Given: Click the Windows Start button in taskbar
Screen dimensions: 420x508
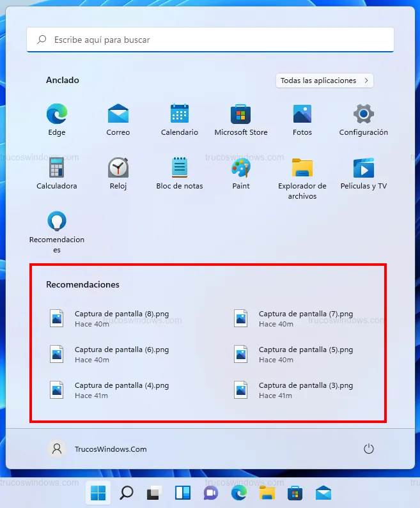Looking at the screenshot, I should [x=98, y=493].
